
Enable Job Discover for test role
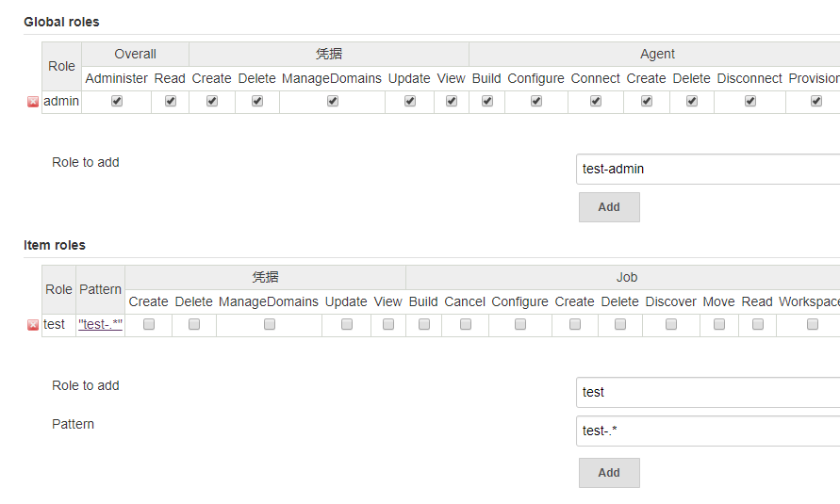pyautogui.click(x=671, y=324)
